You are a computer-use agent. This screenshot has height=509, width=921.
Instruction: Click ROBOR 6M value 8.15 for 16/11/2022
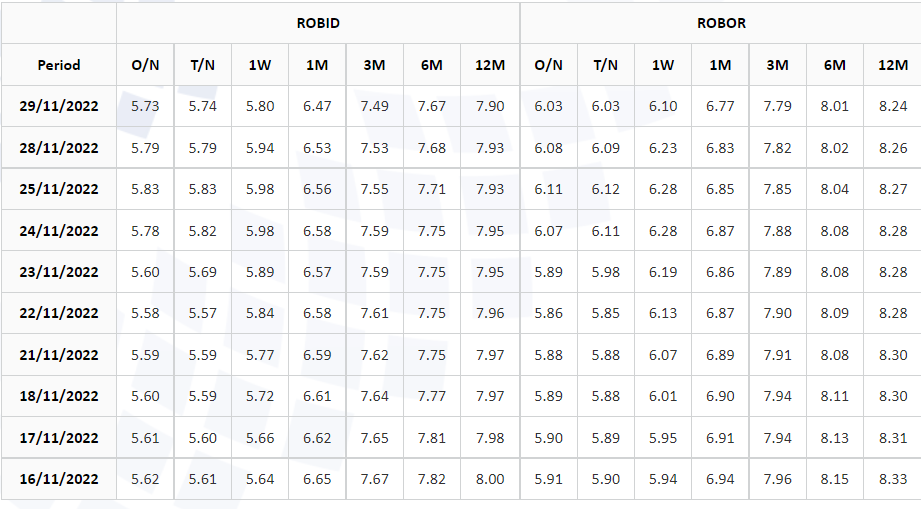click(x=835, y=479)
